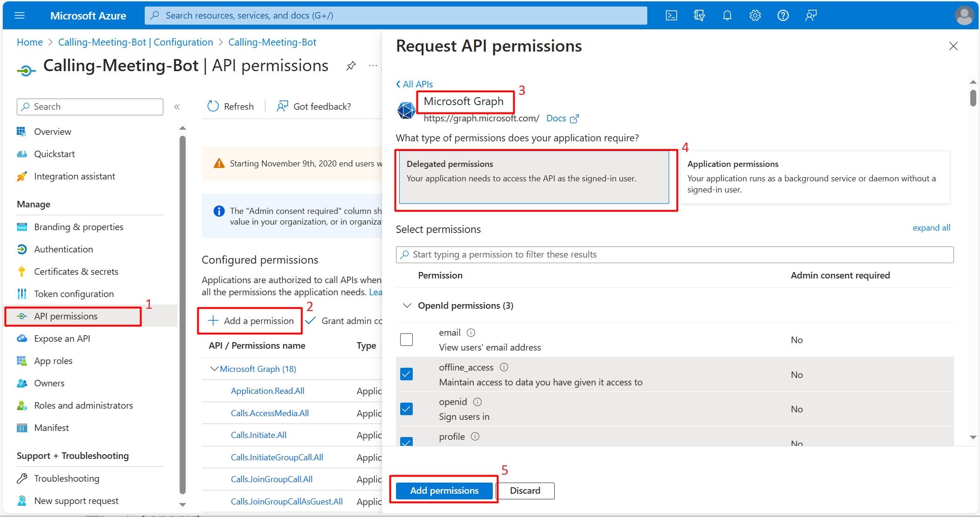Screen dimensions: 980x517
Task: Click the left menu Search field
Action: [90, 107]
